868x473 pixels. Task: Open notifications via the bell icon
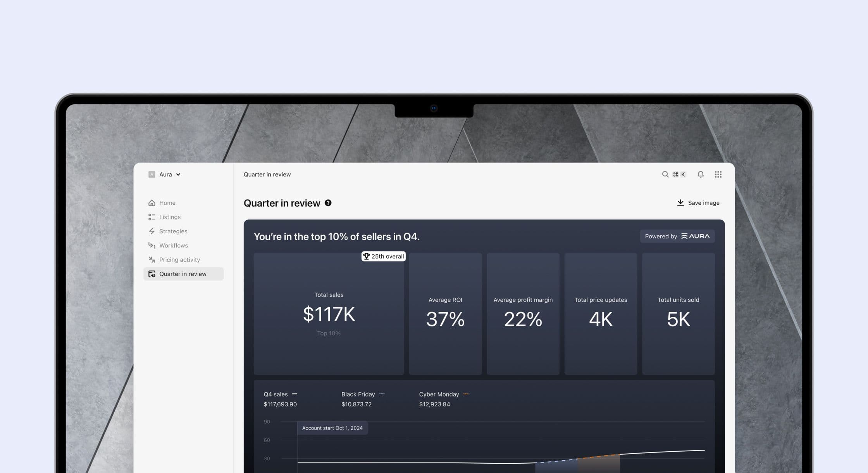[700, 174]
